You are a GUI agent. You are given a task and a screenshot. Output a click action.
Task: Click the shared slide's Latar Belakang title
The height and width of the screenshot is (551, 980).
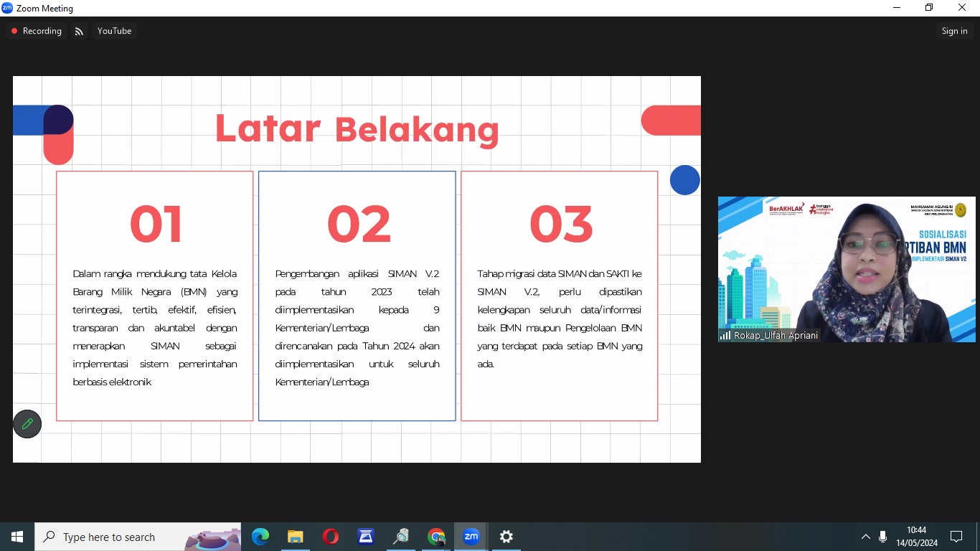357,129
